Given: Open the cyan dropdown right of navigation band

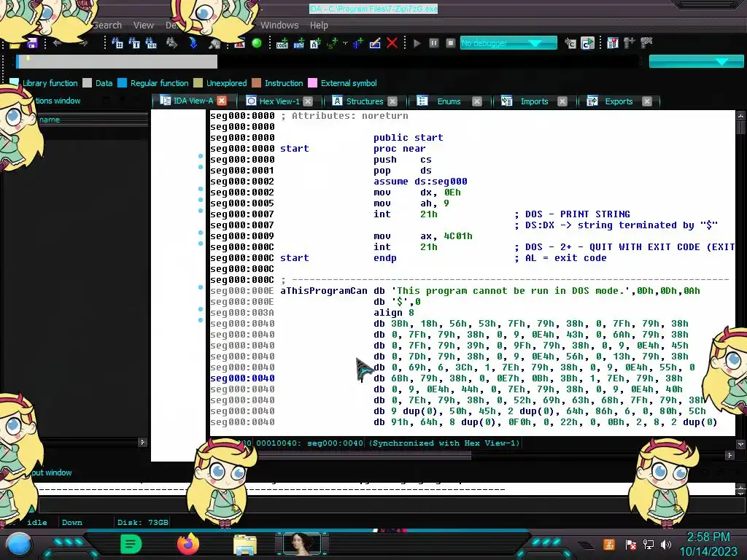Looking at the screenshot, I should (696, 61).
